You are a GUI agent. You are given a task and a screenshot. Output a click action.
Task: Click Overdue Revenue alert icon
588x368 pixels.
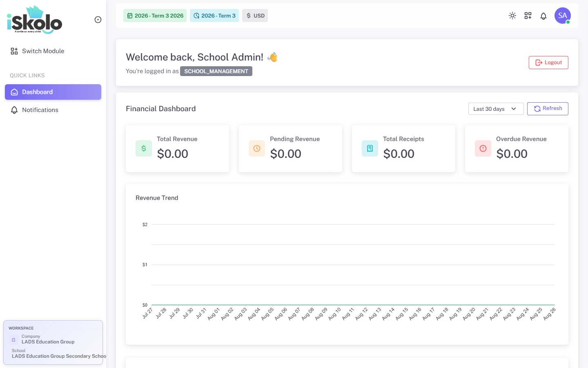[x=483, y=148]
